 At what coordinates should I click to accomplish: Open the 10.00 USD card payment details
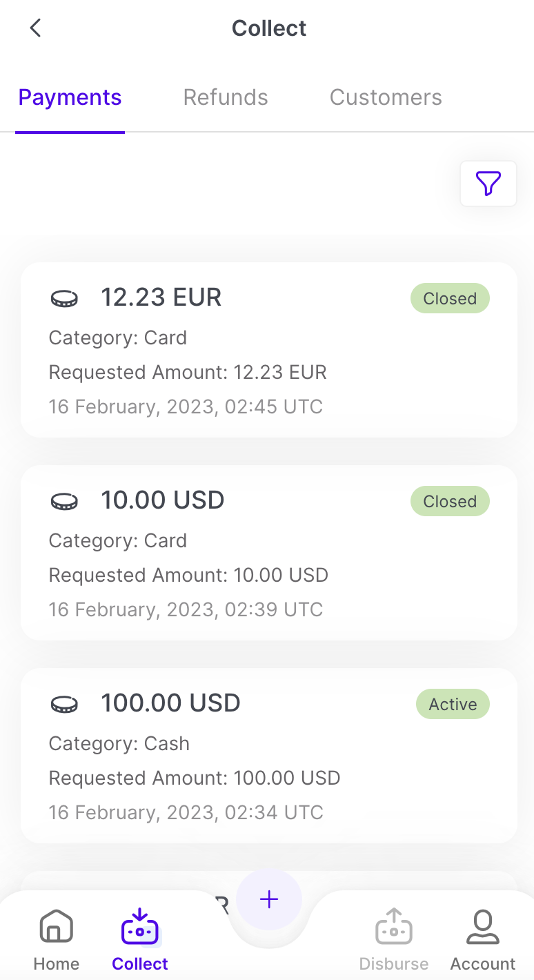click(269, 575)
